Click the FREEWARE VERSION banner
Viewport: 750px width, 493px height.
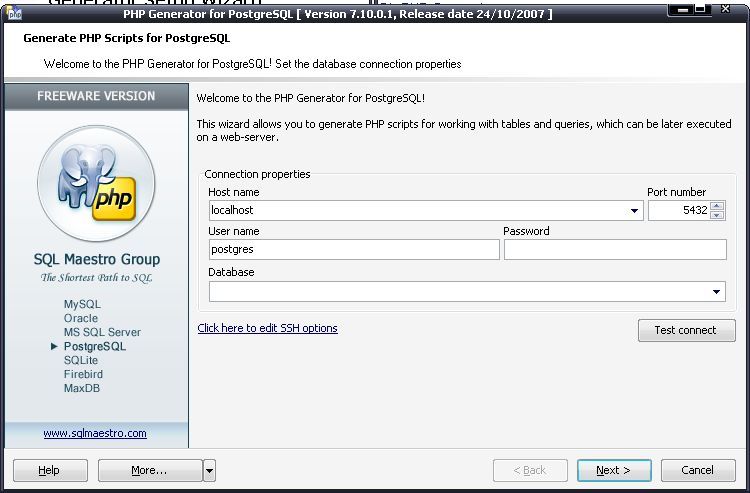tap(96, 96)
